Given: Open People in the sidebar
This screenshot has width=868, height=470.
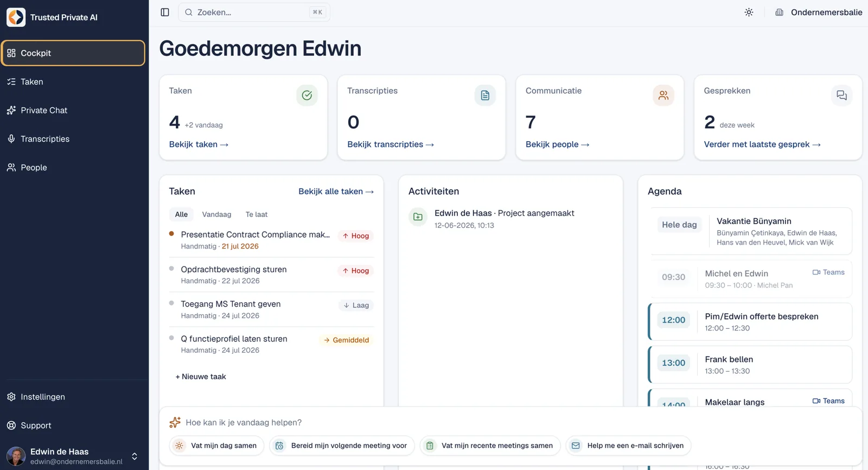Looking at the screenshot, I should 73,168.
